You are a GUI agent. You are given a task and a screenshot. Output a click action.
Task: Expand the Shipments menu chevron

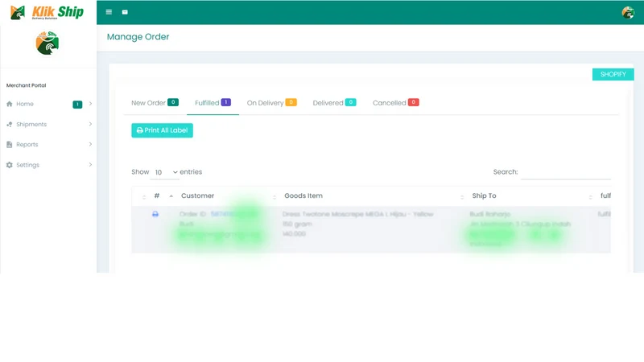click(90, 124)
